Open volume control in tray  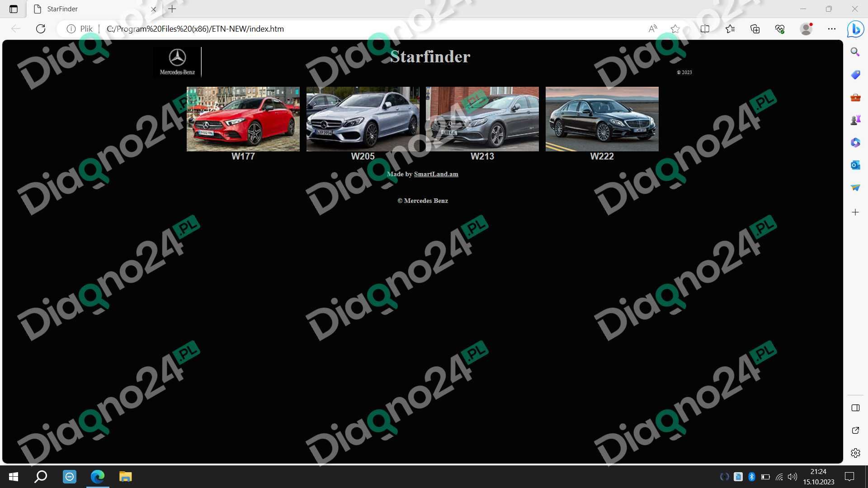tap(793, 477)
